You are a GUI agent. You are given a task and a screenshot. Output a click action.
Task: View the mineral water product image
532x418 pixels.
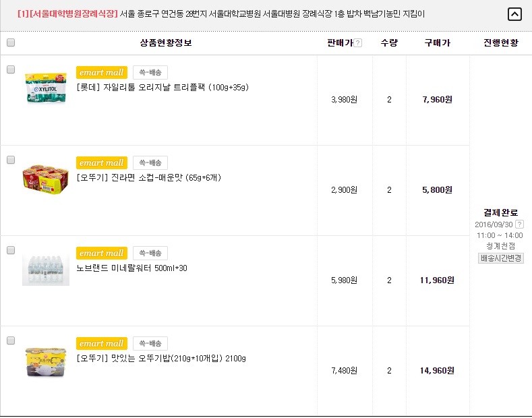[x=46, y=269]
